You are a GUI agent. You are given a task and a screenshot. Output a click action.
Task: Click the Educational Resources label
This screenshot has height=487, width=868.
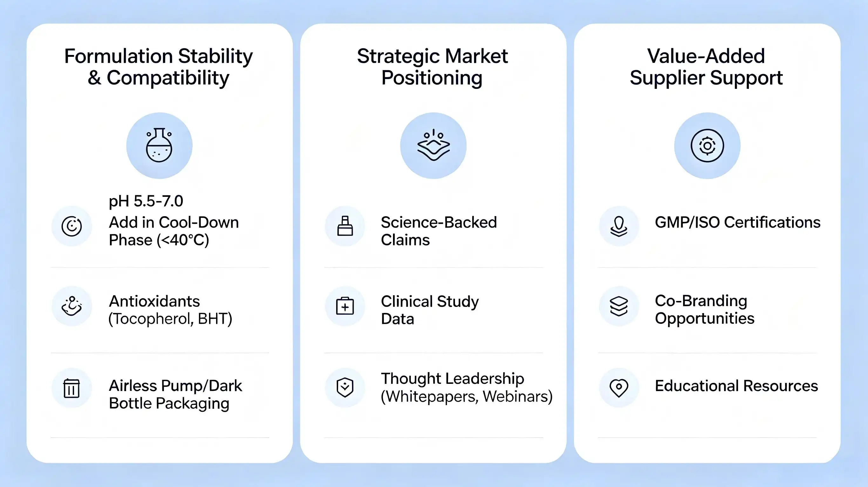(736, 386)
